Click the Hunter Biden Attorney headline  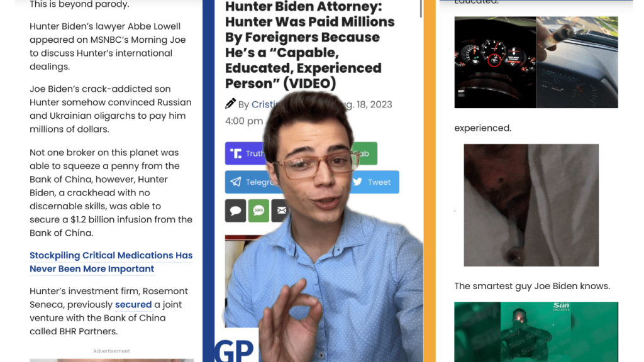pos(309,45)
